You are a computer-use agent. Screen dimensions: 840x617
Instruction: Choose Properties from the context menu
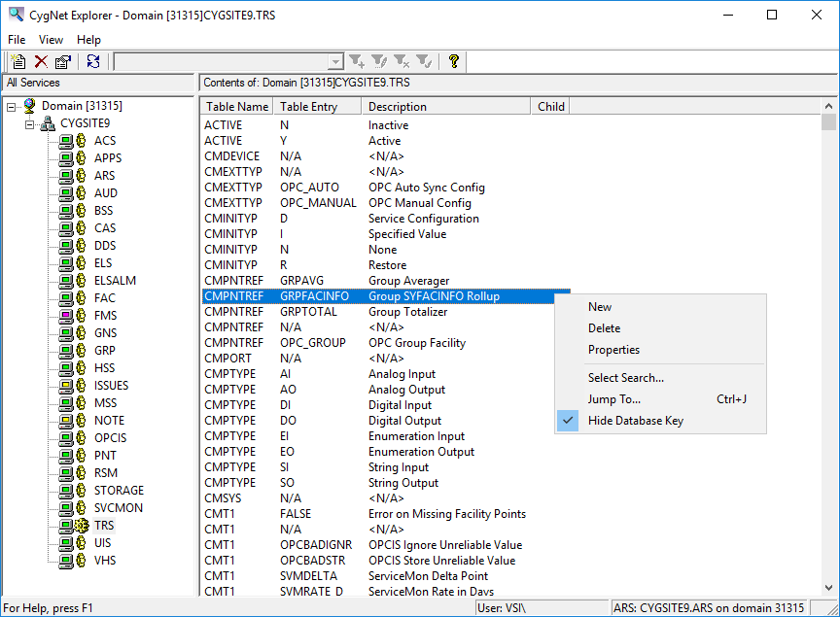(660, 350)
